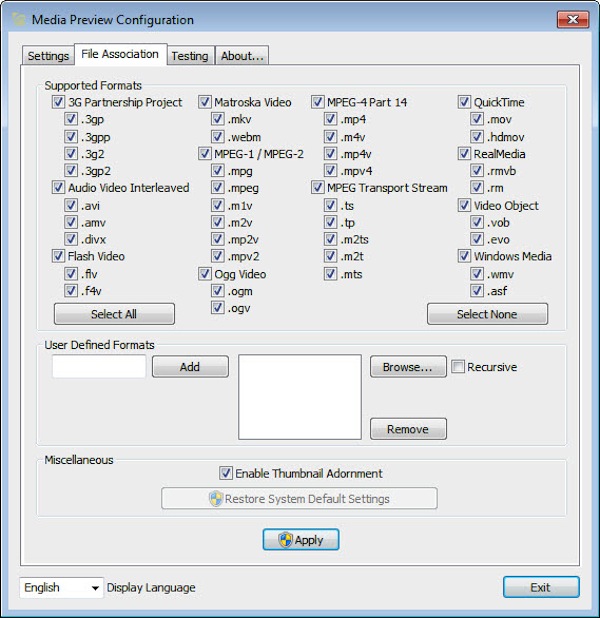
Task: Toggle the .ogv checkbox
Action: point(218,308)
